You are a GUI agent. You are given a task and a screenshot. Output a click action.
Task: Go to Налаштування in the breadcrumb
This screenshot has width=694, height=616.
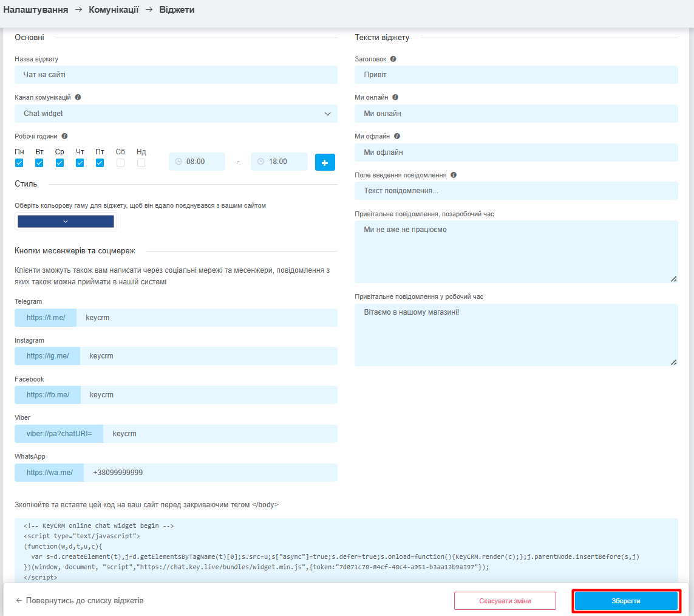(x=36, y=10)
